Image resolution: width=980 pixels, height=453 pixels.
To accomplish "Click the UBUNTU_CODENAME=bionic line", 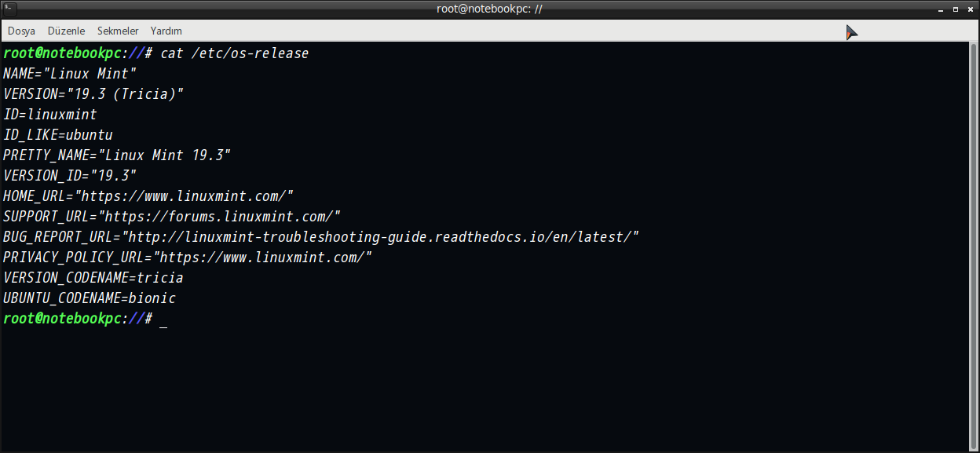I will coord(90,298).
